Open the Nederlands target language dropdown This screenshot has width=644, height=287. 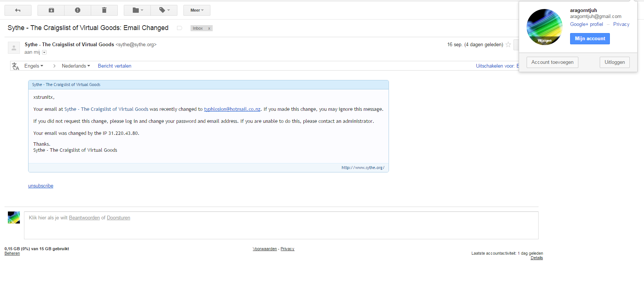76,66
